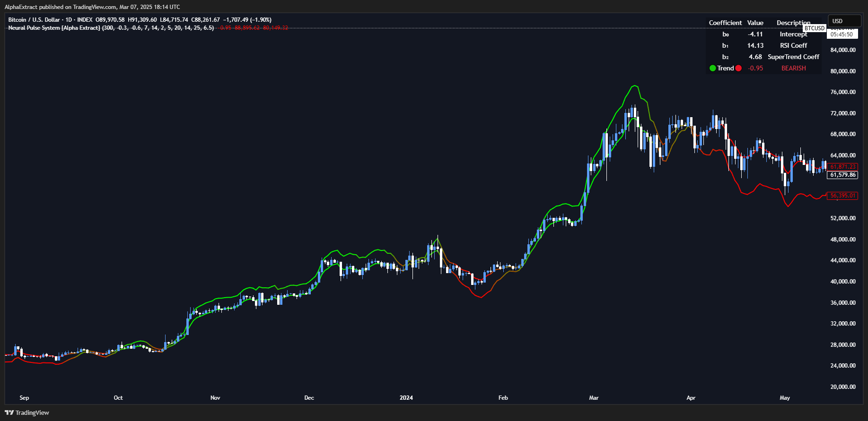Click 44,000.00 on the price axis
The height and width of the screenshot is (421, 868).
tap(843, 260)
